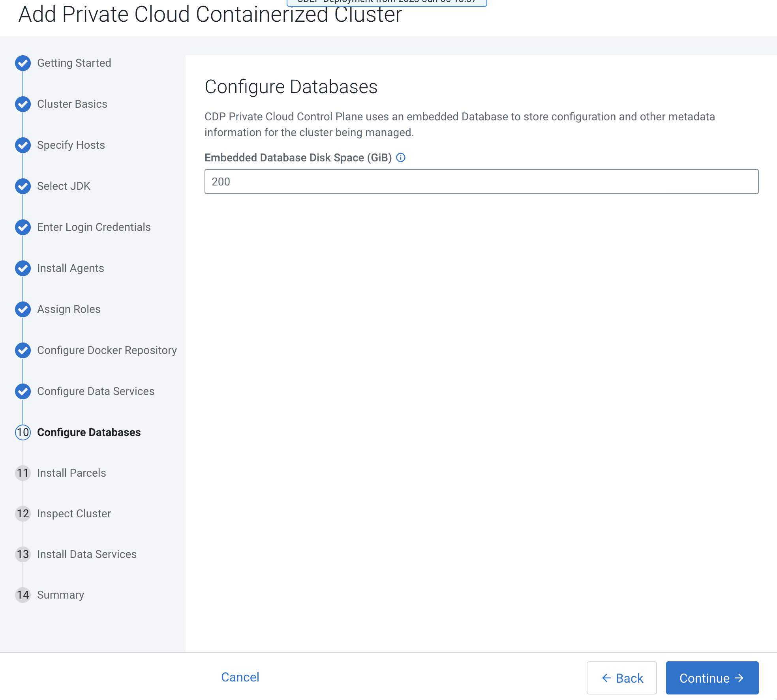Click the Cancel link
Image resolution: width=777 pixels, height=700 pixels.
[x=240, y=678]
